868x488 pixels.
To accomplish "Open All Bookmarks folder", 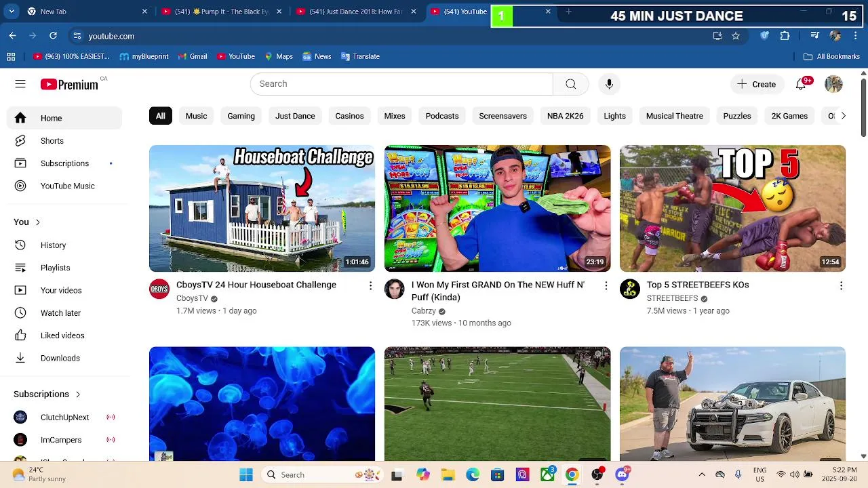I will click(x=831, y=56).
